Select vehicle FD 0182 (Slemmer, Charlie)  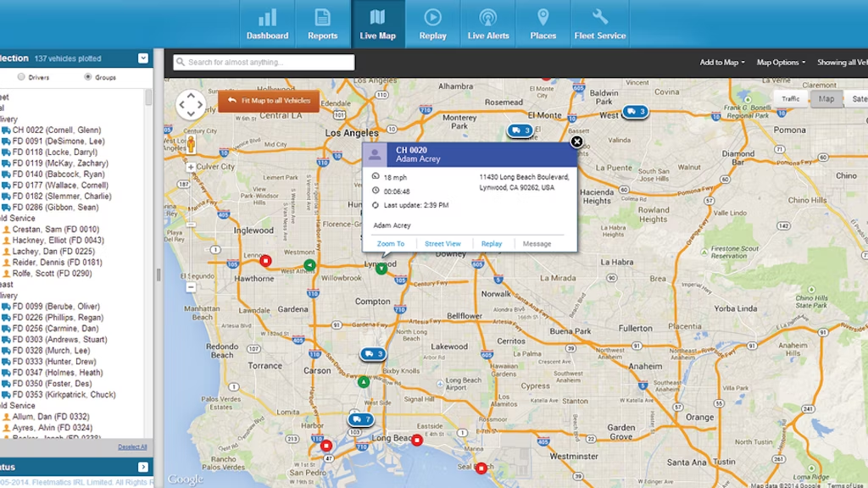[61, 197]
